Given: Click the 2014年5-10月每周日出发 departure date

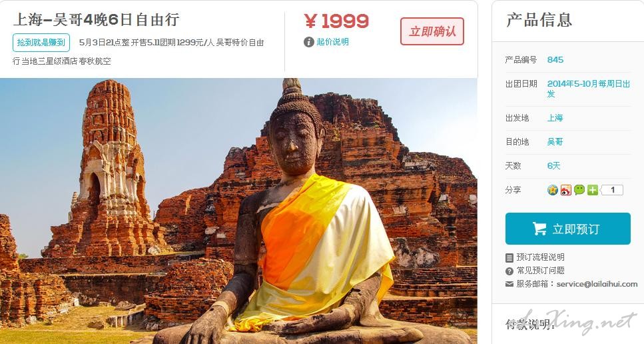Looking at the screenshot, I should click(x=588, y=89).
